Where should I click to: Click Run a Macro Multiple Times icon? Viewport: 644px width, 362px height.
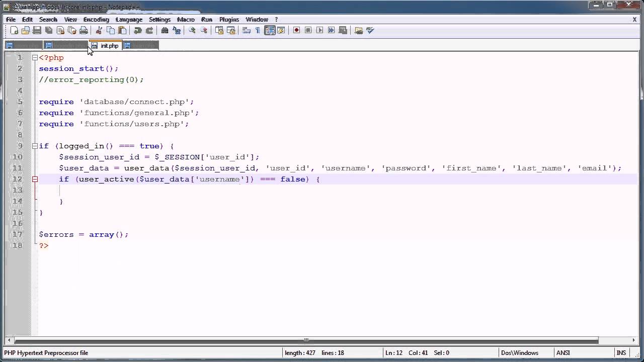click(332, 31)
